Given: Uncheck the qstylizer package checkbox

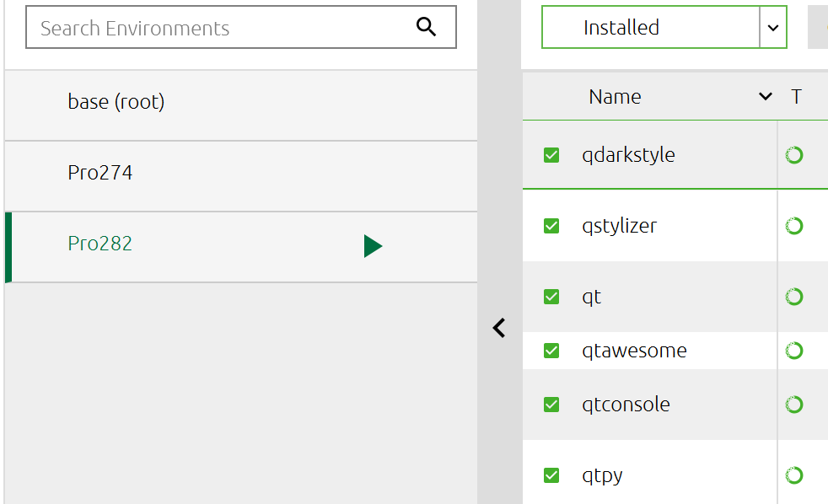Looking at the screenshot, I should [x=551, y=226].
